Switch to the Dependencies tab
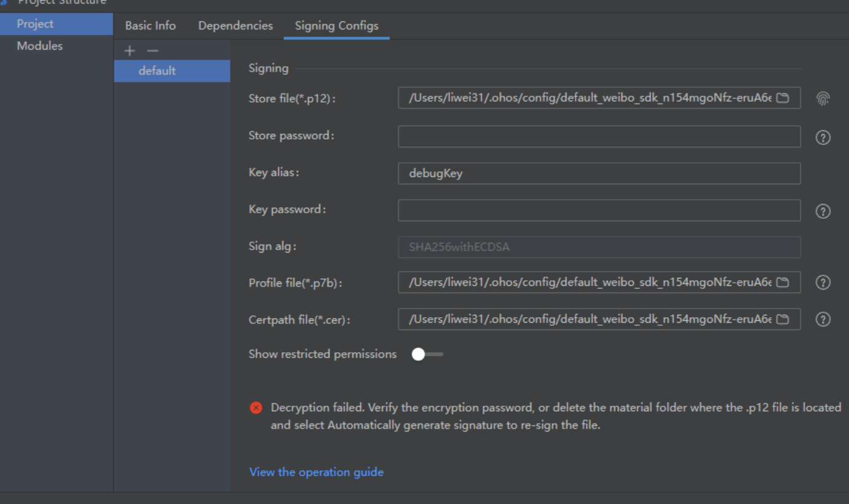This screenshot has width=849, height=504. pyautogui.click(x=235, y=26)
